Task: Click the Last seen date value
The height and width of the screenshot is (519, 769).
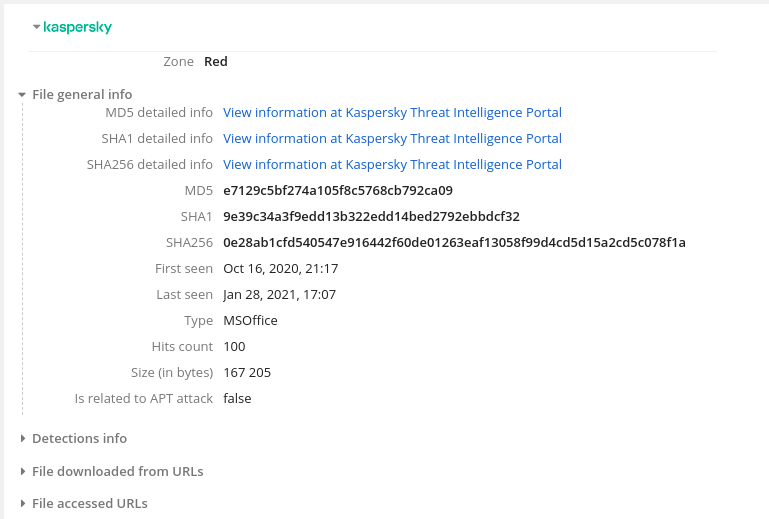Action: [279, 295]
